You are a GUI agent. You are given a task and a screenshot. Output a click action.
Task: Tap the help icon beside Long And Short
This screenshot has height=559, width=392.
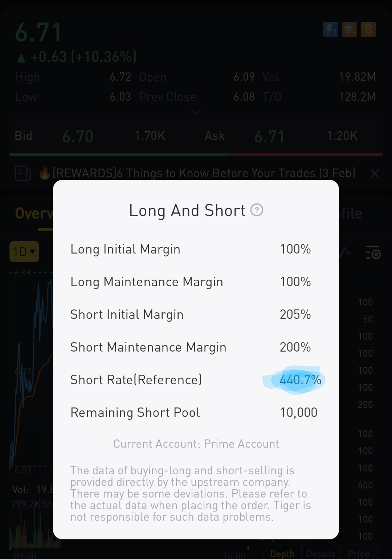[x=257, y=210]
